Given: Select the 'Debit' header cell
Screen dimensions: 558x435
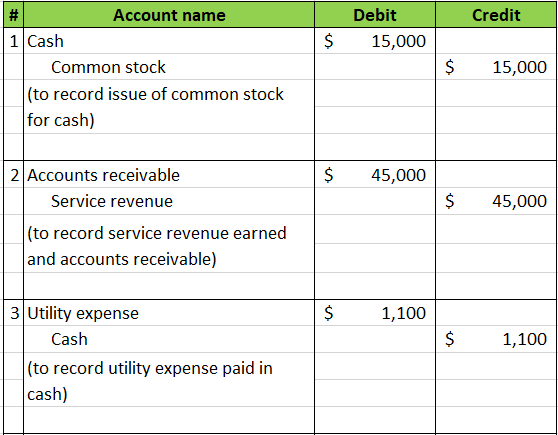Looking at the screenshot, I should [x=375, y=15].
